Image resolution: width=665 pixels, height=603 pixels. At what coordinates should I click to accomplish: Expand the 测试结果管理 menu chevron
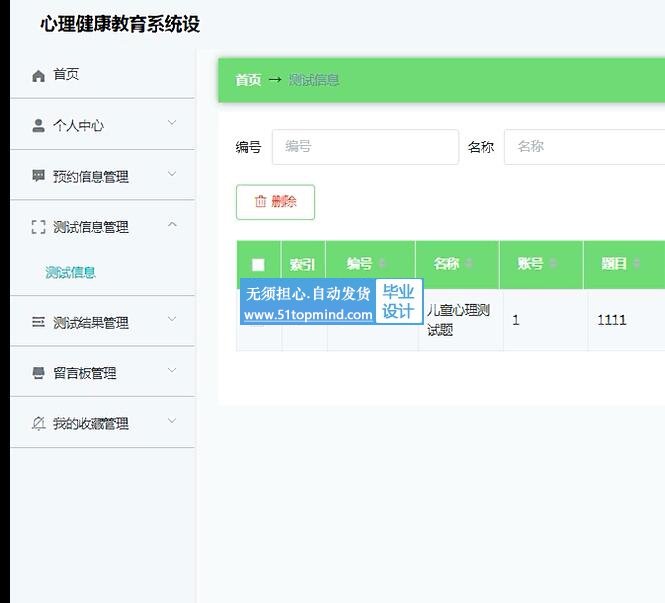(172, 319)
